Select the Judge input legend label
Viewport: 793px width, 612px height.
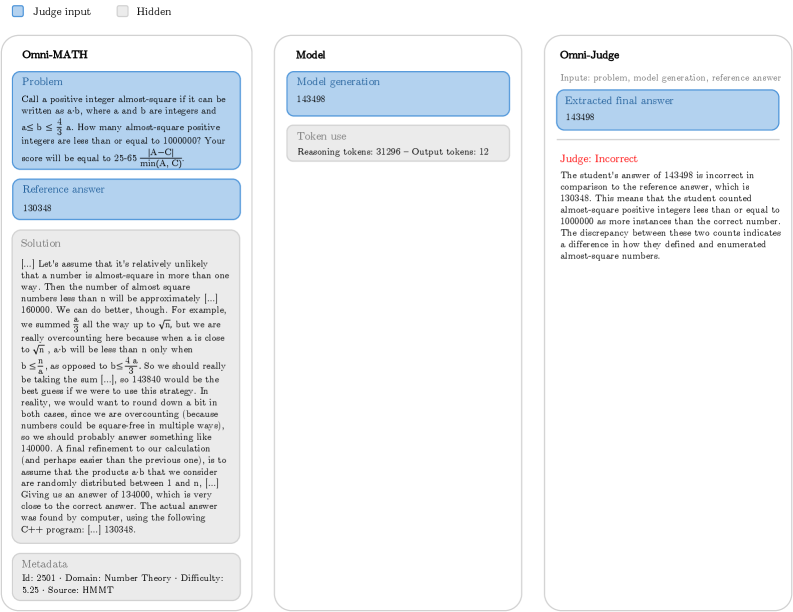(62, 12)
